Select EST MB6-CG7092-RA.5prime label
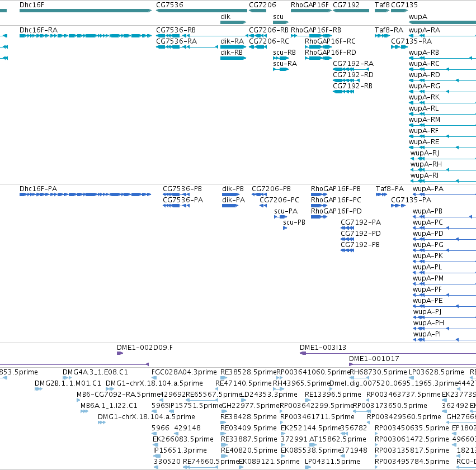 118,395
